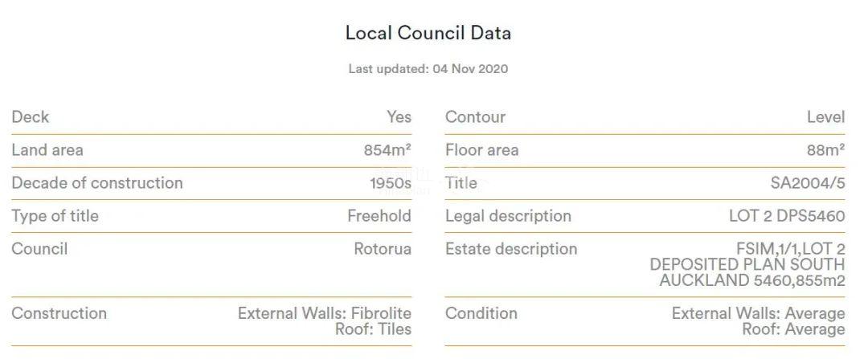Select the title number SA2004/5
Screen dimensions: 868x359
click(808, 183)
